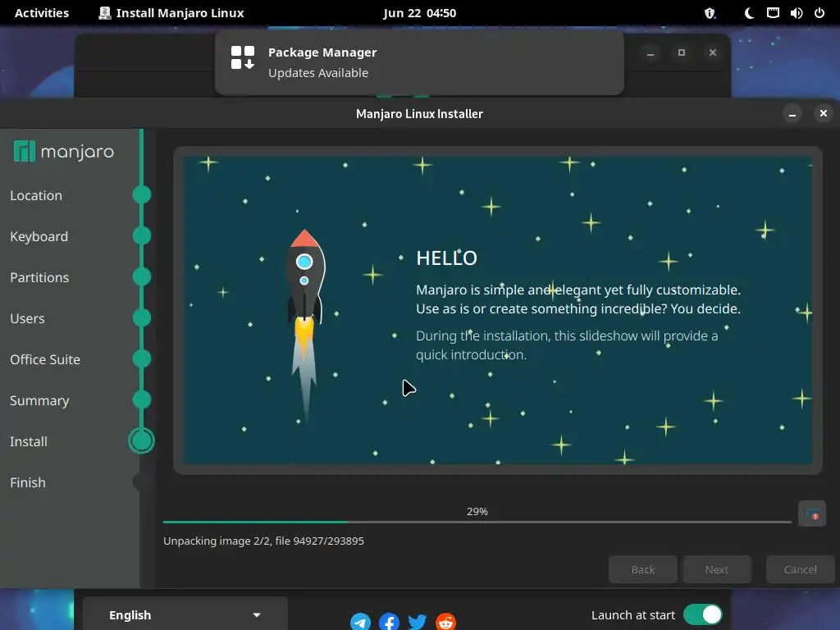Viewport: 840px width, 630px height.
Task: Click the Updates Available notification
Action: (419, 62)
